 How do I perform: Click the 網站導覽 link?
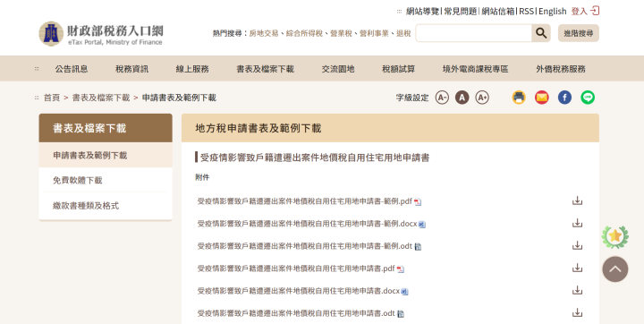pos(422,11)
